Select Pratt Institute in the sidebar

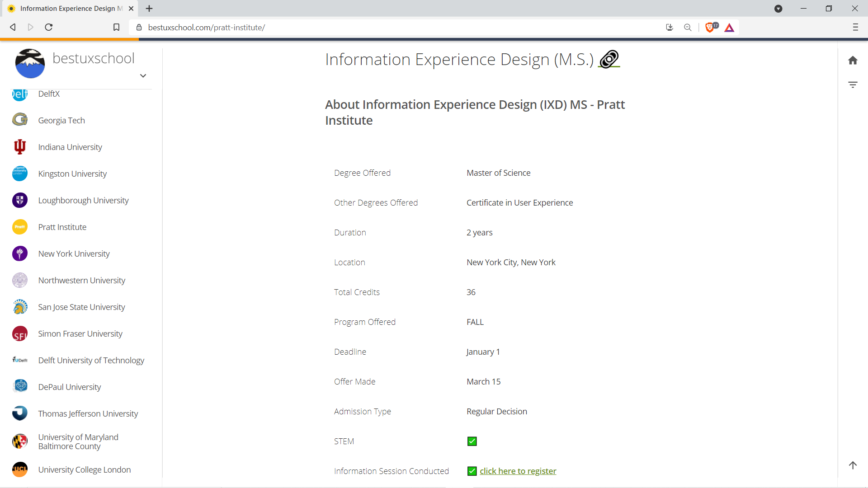62,227
